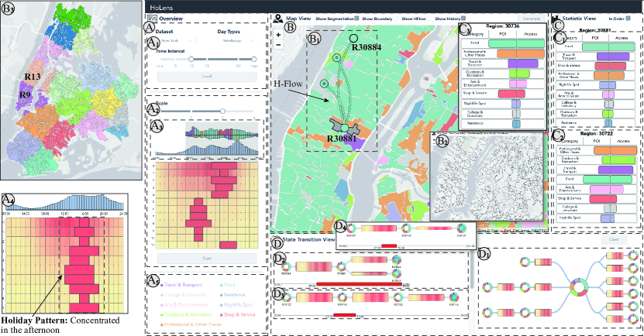This screenshot has width=644, height=336.
Task: Click Residence bar in Region 30736 panel
Action: 516,124
